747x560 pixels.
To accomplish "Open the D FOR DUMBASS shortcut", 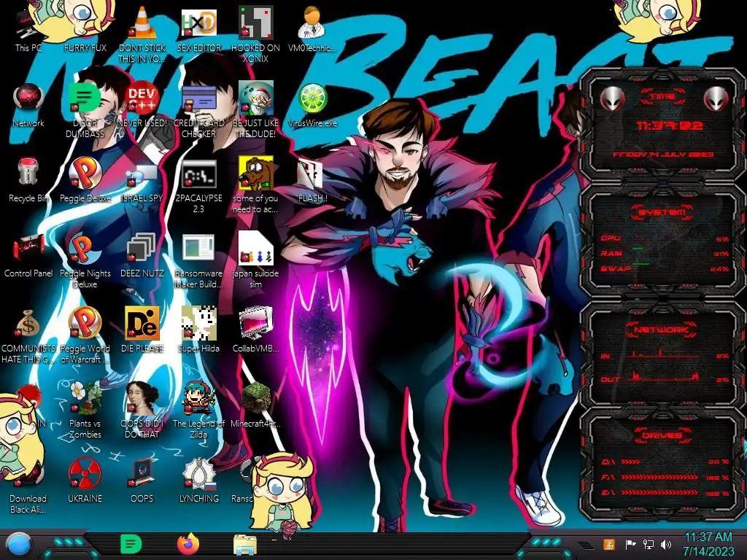I will 85,111.
